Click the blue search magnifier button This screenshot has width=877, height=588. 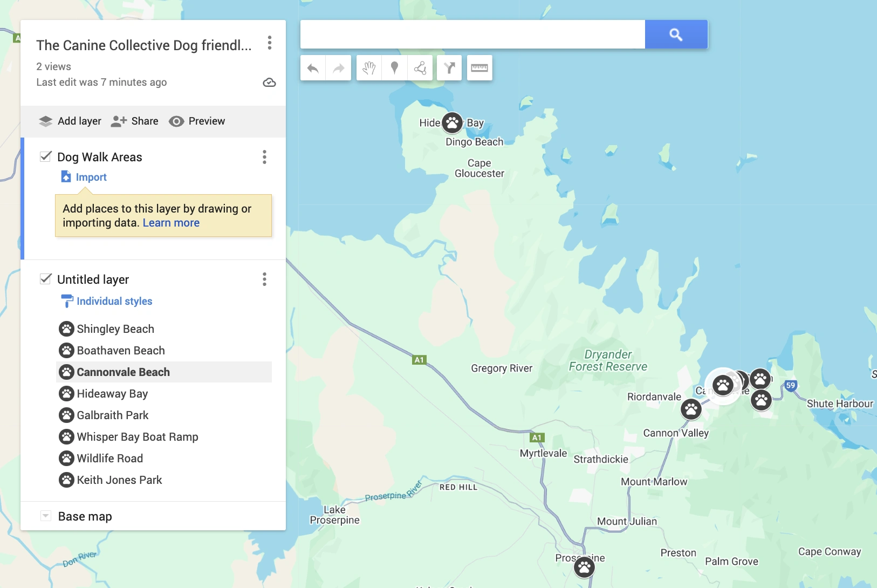click(x=676, y=35)
